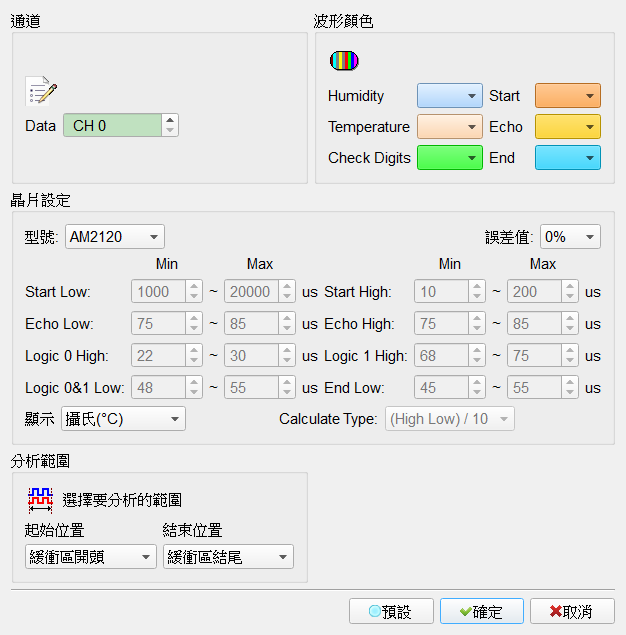This screenshot has width=626, height=635.
Task: Open the Humidity color dropdown
Action: coord(449,96)
